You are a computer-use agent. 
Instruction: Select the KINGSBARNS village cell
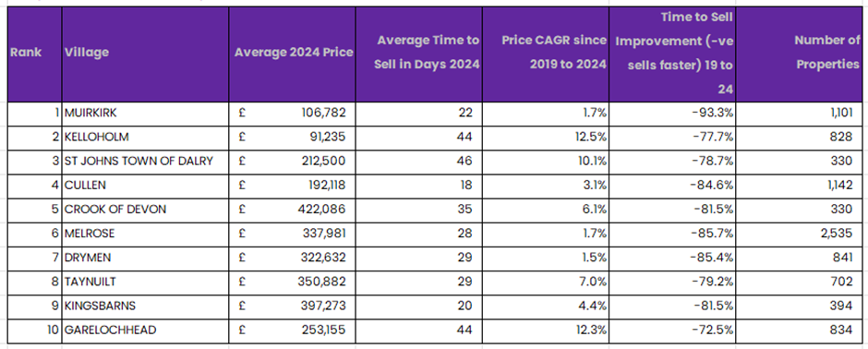point(145,306)
